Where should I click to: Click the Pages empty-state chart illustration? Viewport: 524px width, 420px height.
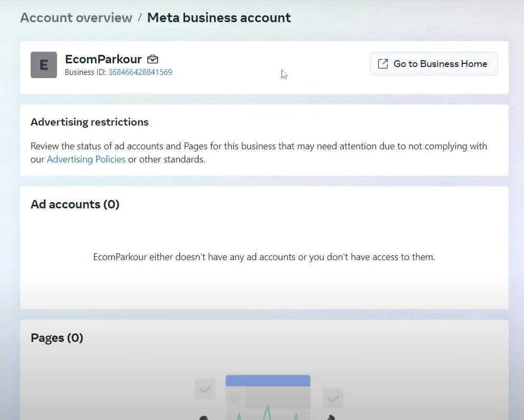pos(268,397)
